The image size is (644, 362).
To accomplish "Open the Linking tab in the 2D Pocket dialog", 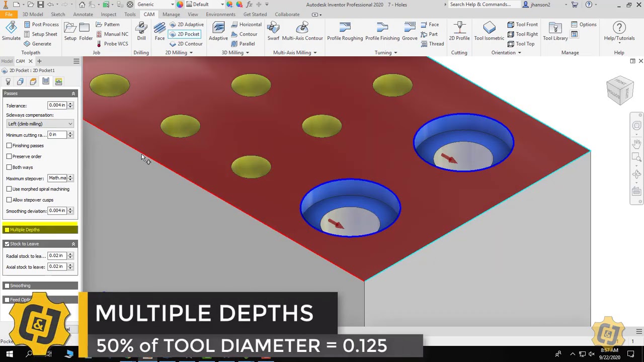I will pos(58,81).
